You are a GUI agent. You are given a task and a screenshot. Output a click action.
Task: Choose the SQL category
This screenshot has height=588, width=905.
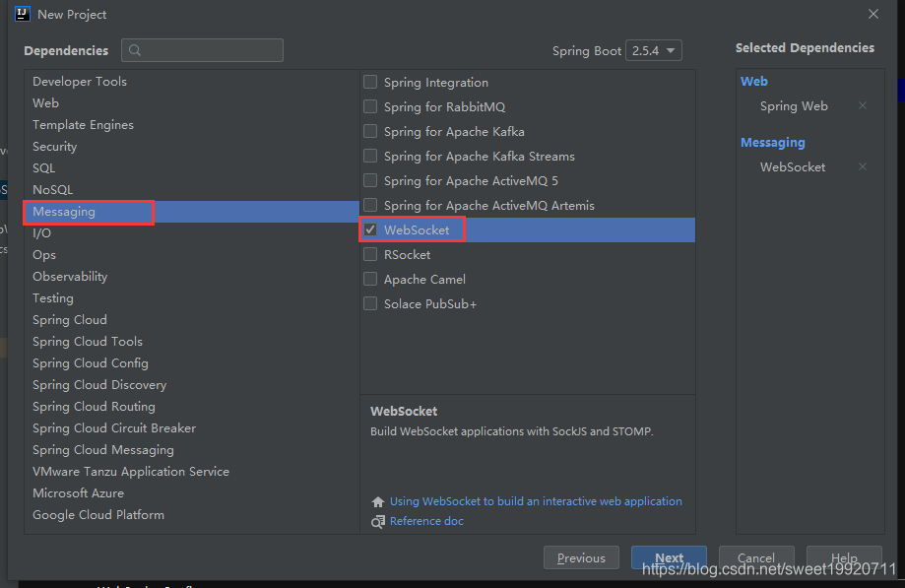click(x=192, y=167)
